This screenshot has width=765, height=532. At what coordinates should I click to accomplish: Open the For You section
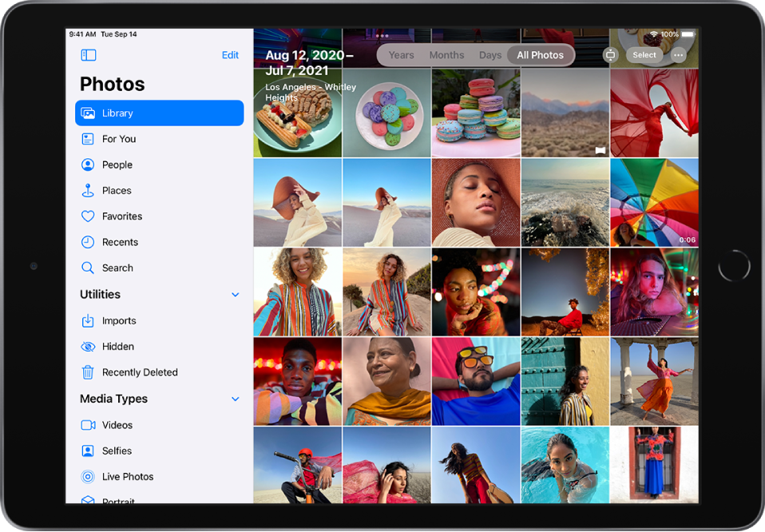point(118,139)
